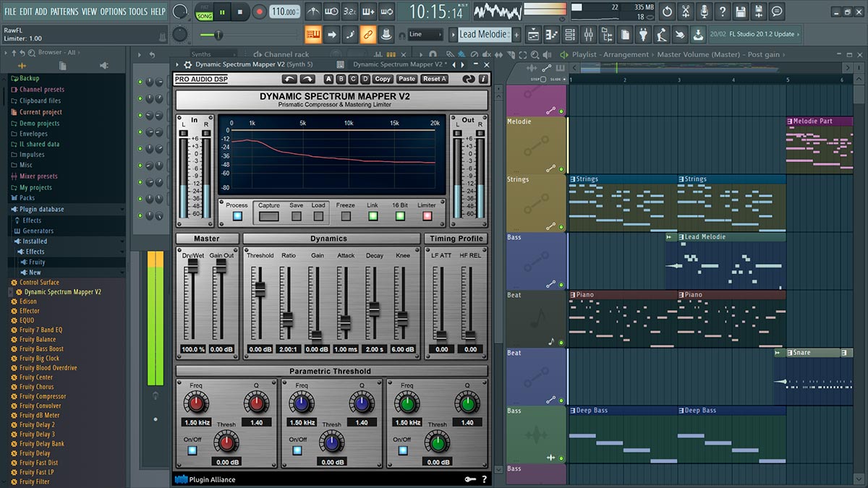Open the Line snap dropdown
The image size is (868, 488).
point(425,34)
